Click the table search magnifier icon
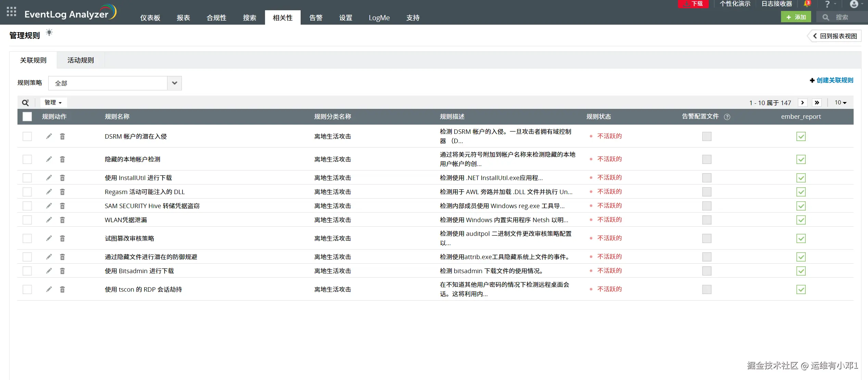Viewport: 868px width, 380px height. tap(25, 103)
